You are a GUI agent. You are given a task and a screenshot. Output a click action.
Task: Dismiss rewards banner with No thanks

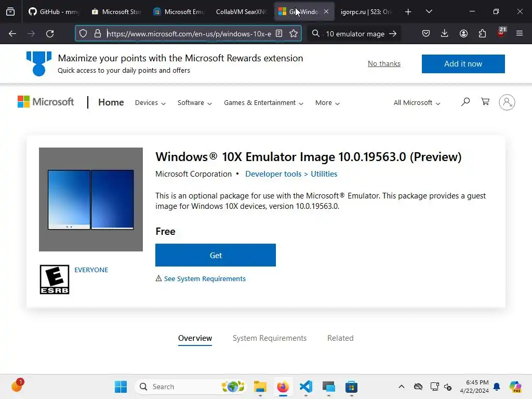tap(384, 64)
